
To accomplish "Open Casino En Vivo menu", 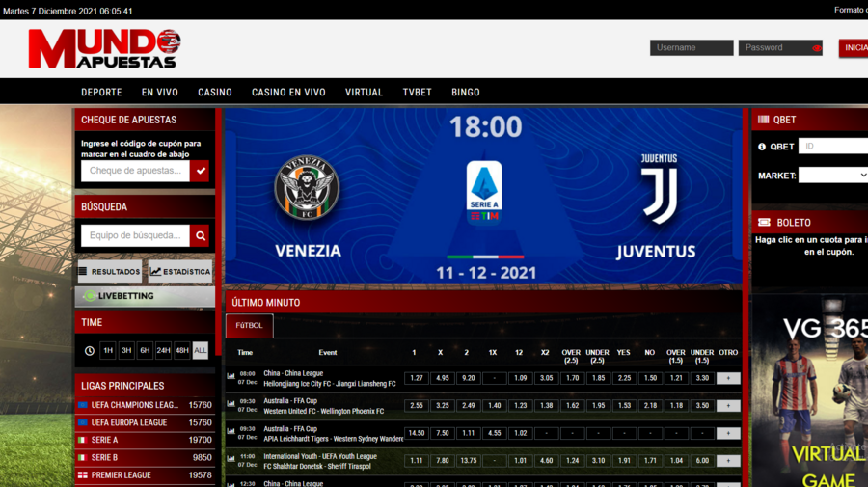I will click(288, 93).
